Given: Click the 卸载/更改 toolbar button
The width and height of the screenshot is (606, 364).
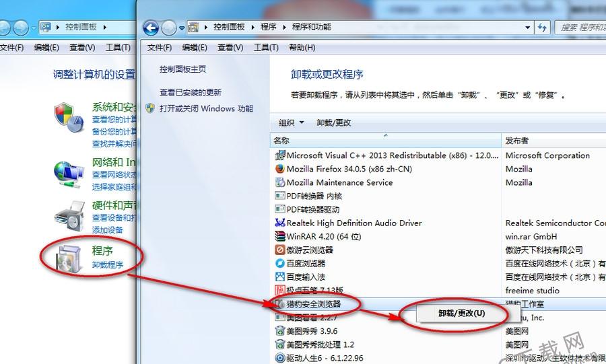Looking at the screenshot, I should coord(333,122).
